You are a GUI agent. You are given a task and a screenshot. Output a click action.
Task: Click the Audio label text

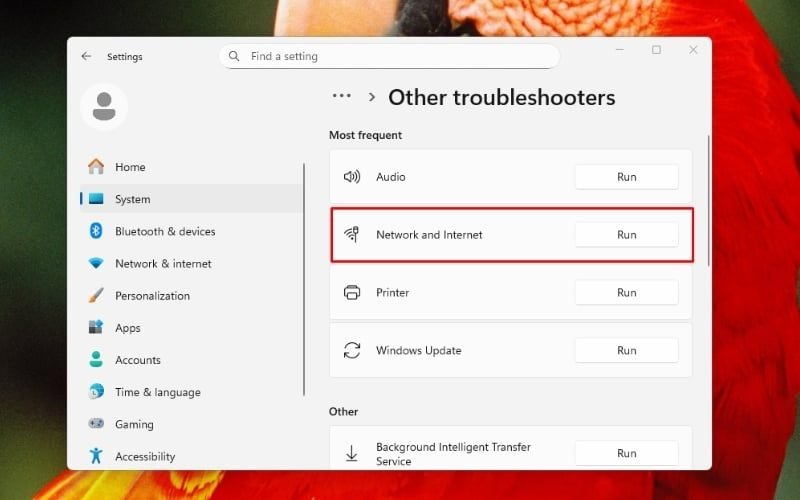pos(391,177)
